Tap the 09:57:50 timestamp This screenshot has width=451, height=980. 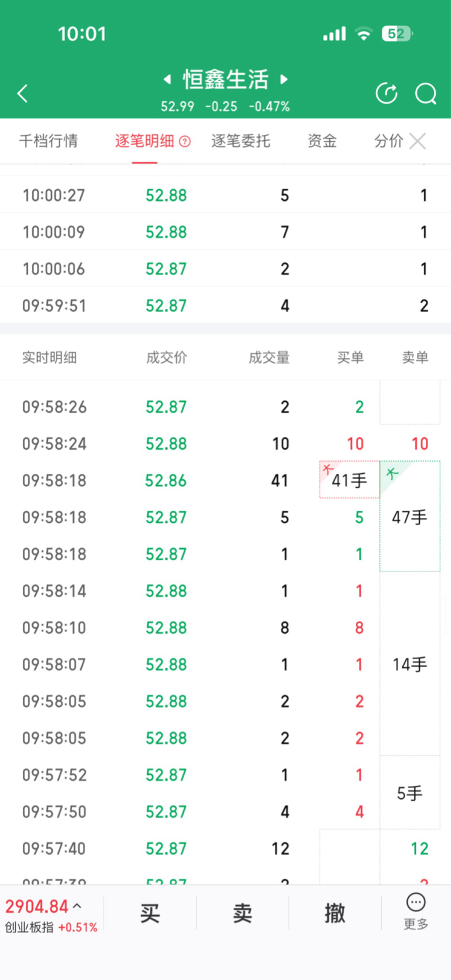click(x=55, y=812)
